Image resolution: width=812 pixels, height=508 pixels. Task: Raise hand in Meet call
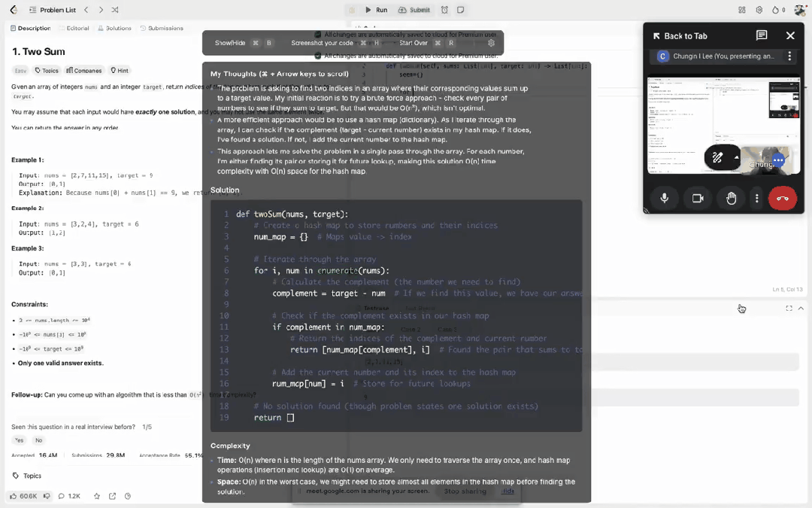[731, 198]
